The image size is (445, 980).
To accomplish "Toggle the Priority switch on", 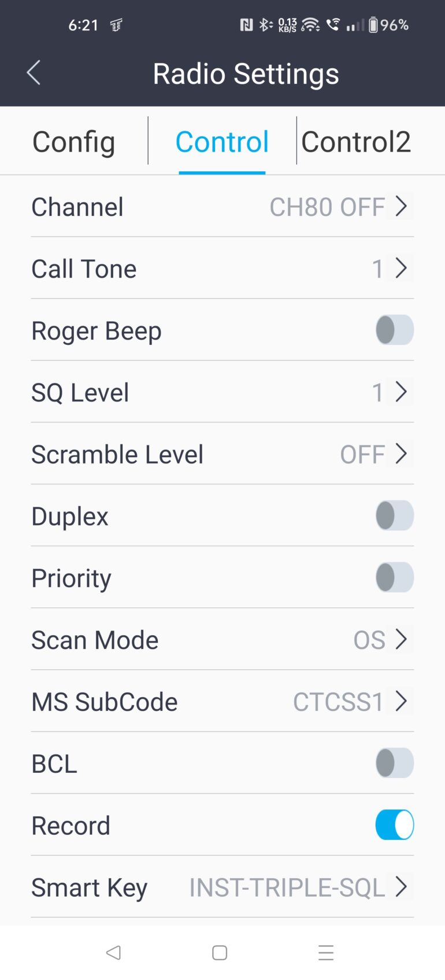I will pos(394,577).
